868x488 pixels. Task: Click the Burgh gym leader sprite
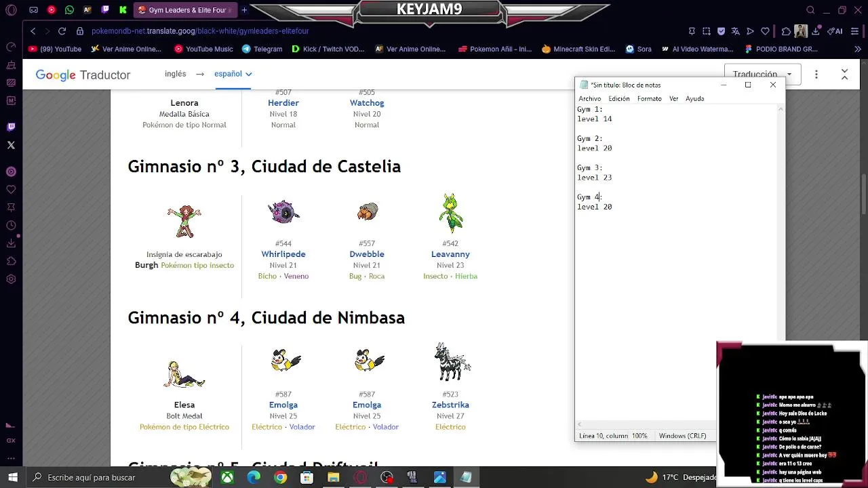(x=184, y=220)
